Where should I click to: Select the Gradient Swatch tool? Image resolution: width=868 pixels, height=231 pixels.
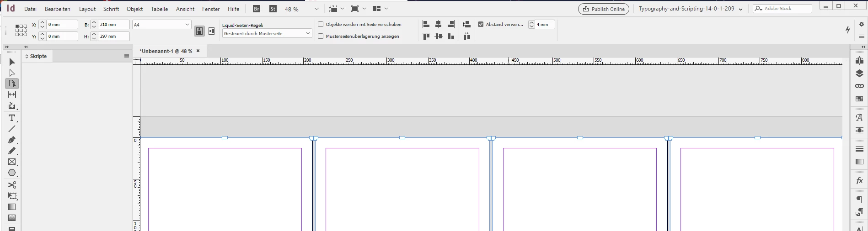pyautogui.click(x=12, y=207)
